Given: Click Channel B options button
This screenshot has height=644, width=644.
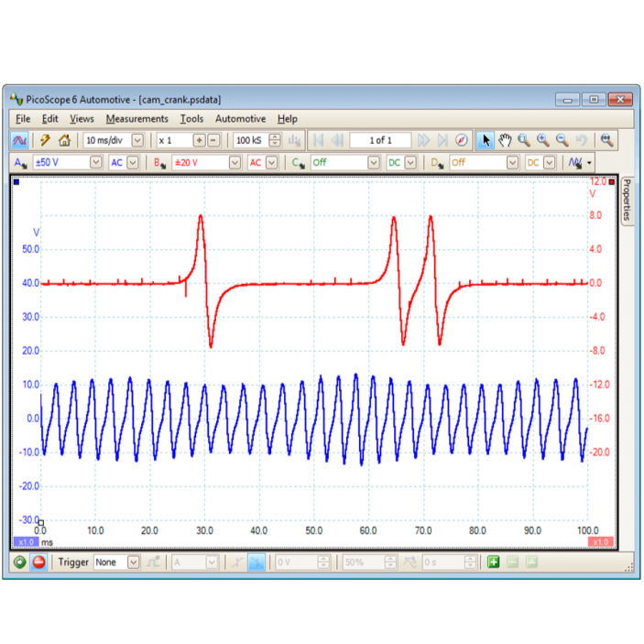Looking at the screenshot, I should pos(159,162).
